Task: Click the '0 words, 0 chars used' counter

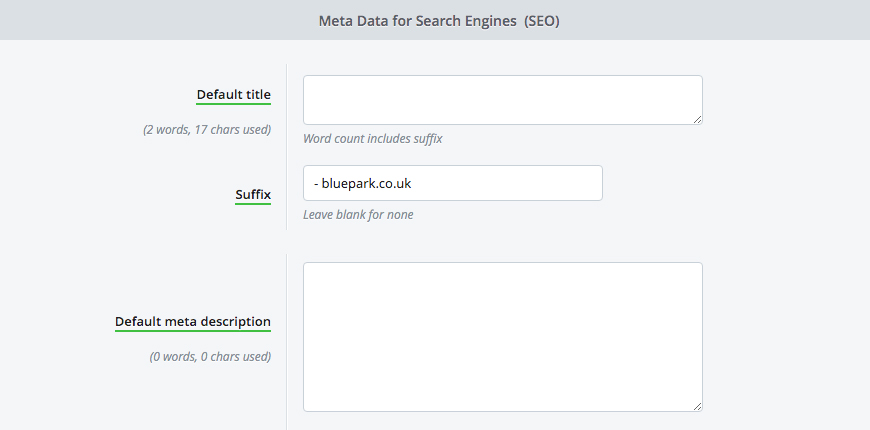Action: (210, 356)
